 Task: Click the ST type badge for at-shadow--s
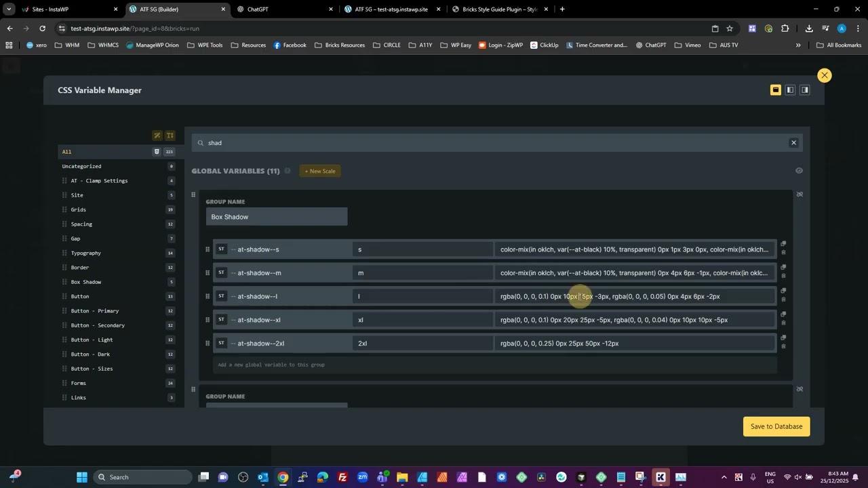221,249
